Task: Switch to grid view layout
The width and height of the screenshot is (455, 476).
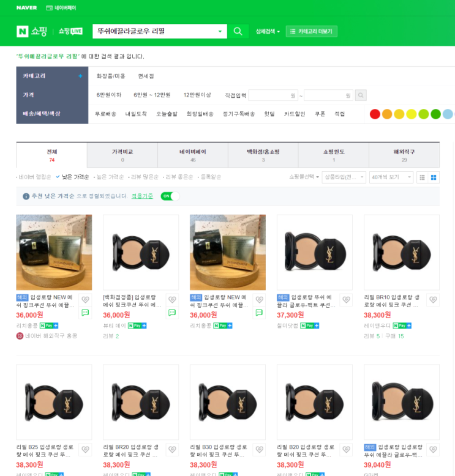Action: pos(434,177)
